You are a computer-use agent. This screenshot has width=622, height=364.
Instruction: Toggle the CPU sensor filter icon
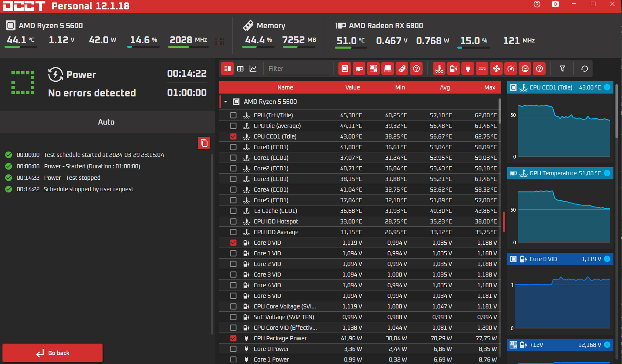click(x=345, y=69)
